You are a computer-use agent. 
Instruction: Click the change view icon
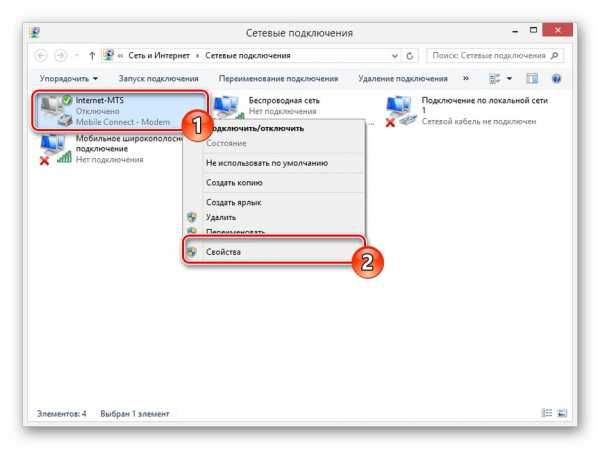pyautogui.click(x=494, y=79)
